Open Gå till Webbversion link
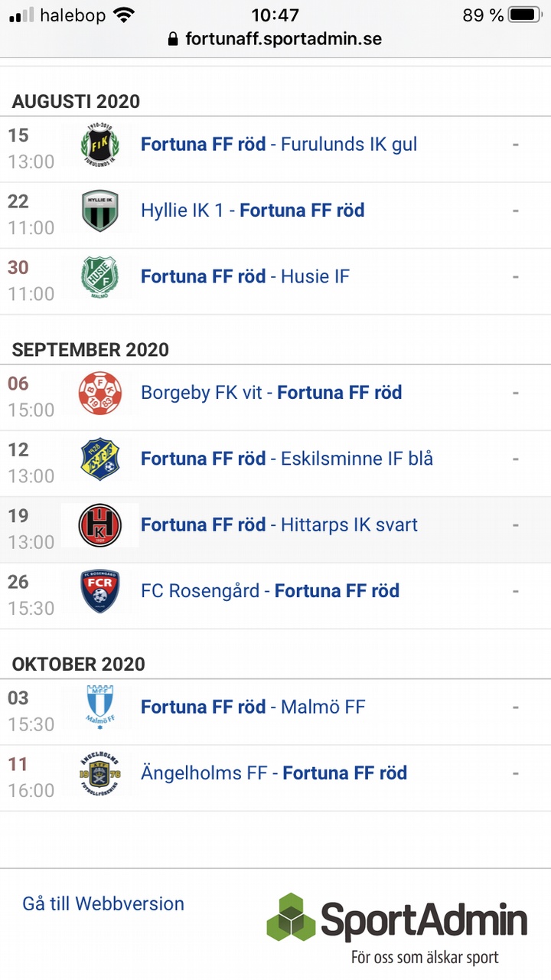This screenshot has height=980, width=551. [103, 903]
